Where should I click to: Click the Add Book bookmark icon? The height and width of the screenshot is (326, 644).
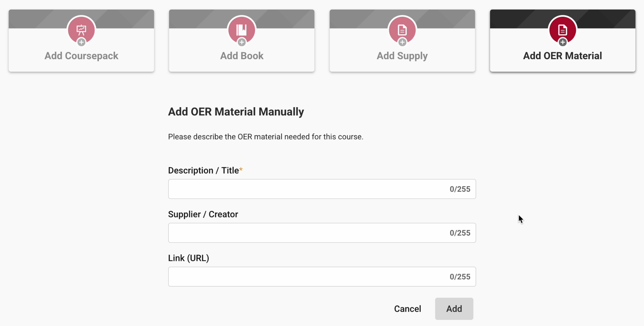click(x=242, y=29)
